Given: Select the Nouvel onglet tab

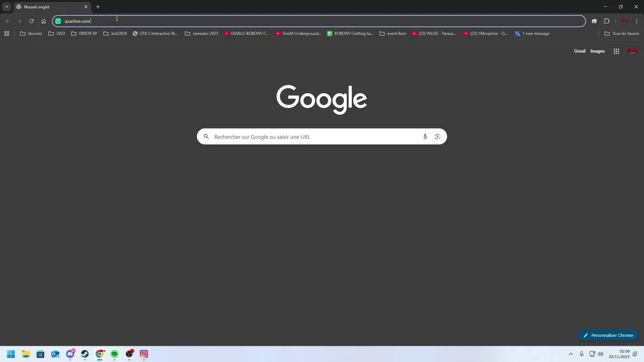Looking at the screenshot, I should (x=52, y=7).
